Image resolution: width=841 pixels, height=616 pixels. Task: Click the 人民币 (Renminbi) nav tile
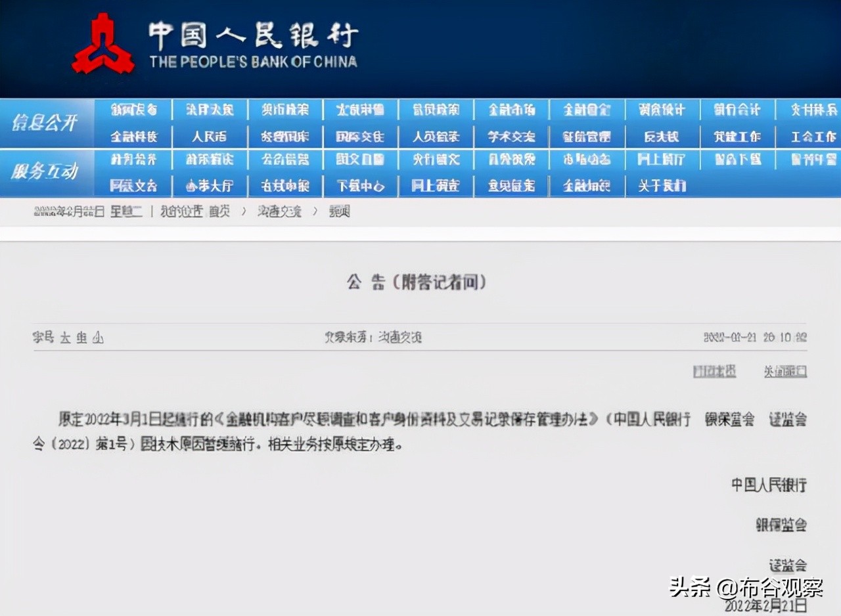pyautogui.click(x=209, y=137)
